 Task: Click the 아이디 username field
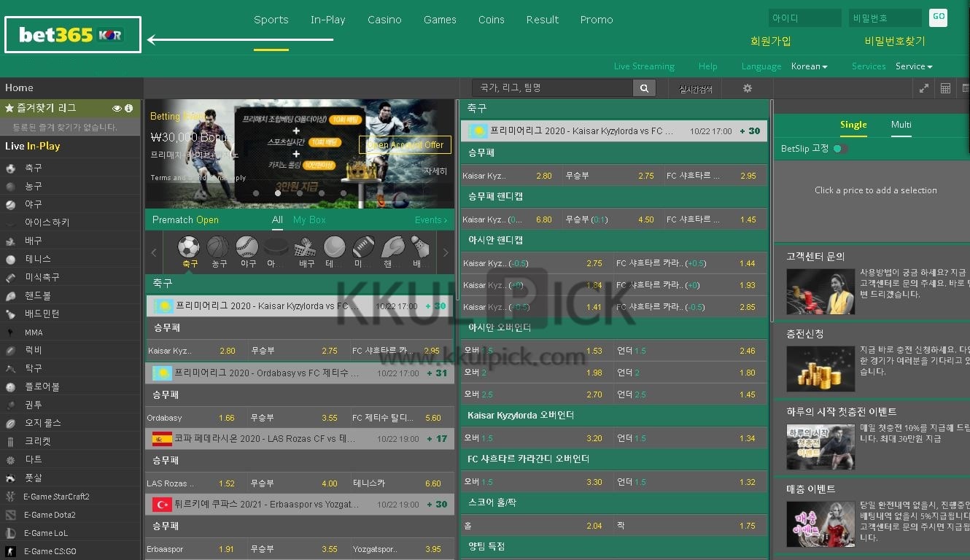coord(805,17)
